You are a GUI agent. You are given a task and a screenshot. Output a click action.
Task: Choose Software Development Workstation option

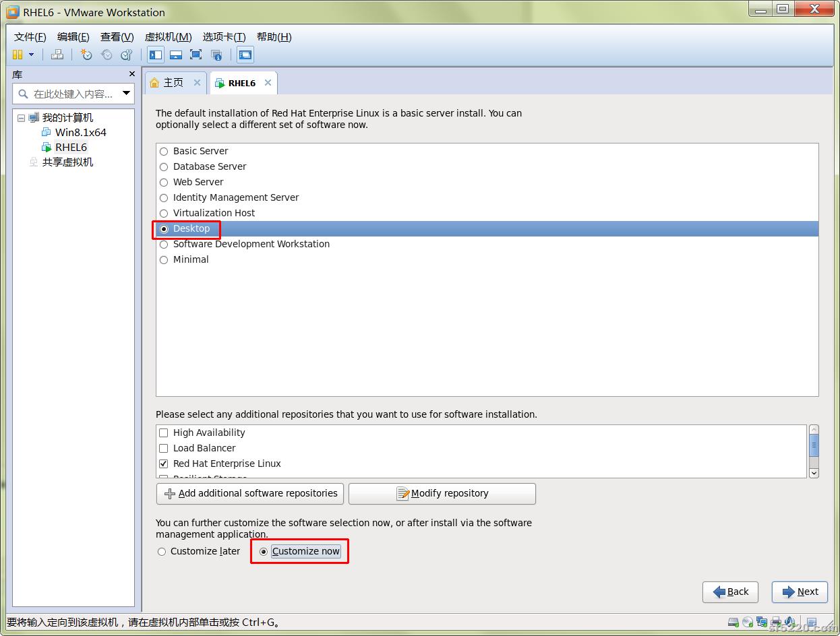coord(164,245)
